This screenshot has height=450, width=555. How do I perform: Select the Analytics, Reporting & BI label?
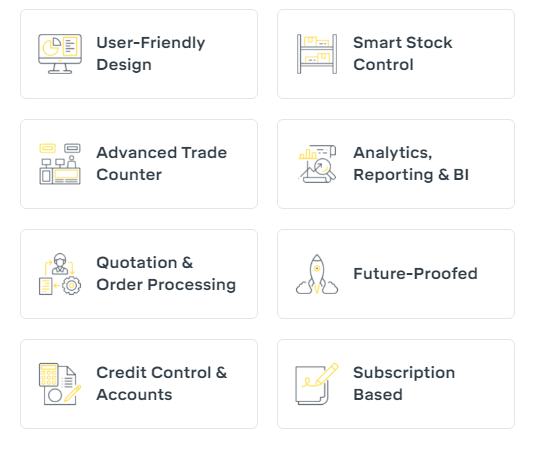point(411,164)
